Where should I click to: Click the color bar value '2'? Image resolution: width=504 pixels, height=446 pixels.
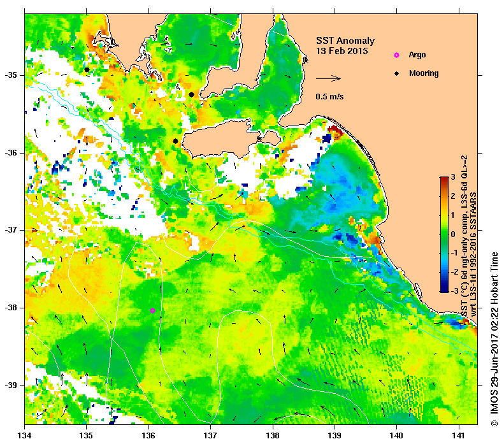(x=453, y=196)
